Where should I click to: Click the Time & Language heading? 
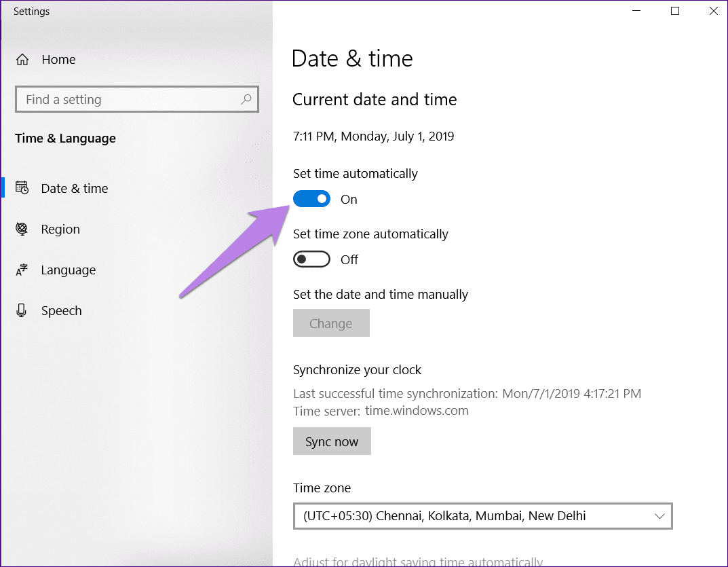click(x=65, y=139)
